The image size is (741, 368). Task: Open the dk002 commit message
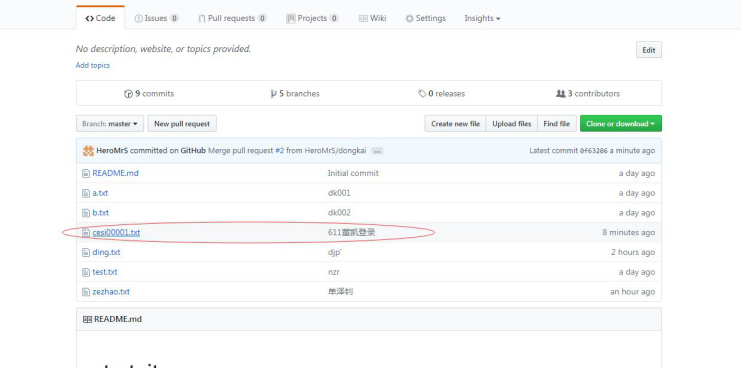pos(339,213)
